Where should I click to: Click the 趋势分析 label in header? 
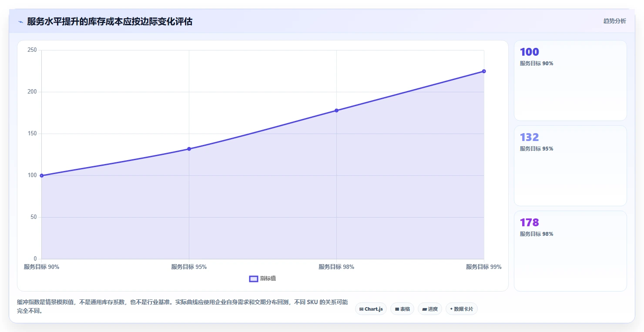614,21
